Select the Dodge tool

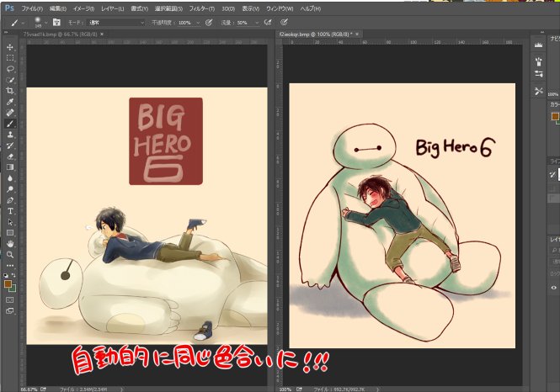pos(10,189)
